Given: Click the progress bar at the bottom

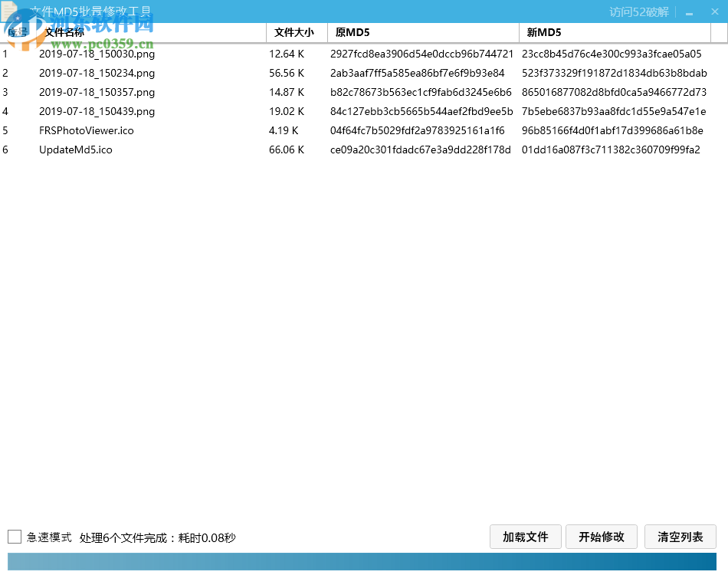Looking at the screenshot, I should click(364, 560).
